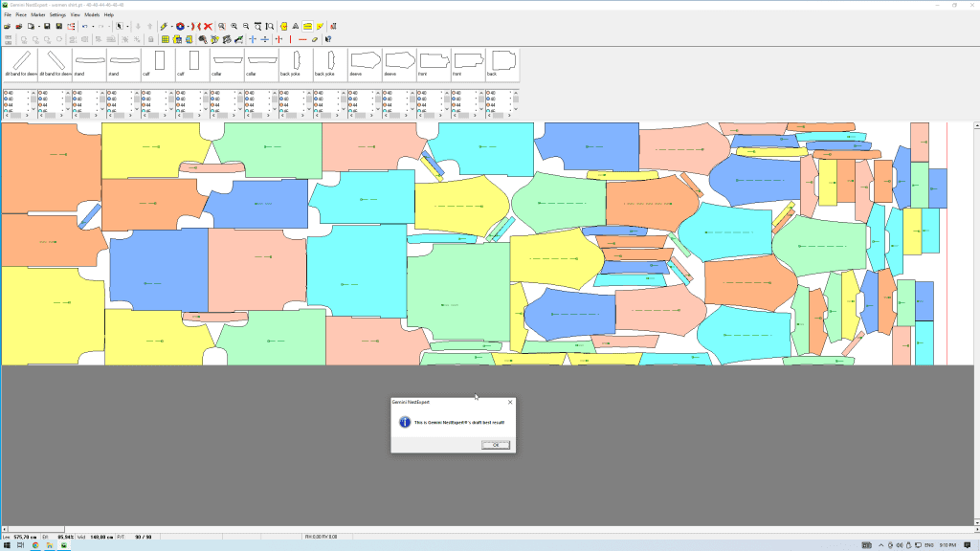This screenshot has height=551, width=980.
Task: Click the first open folder toolbar icon
Action: coord(7,26)
